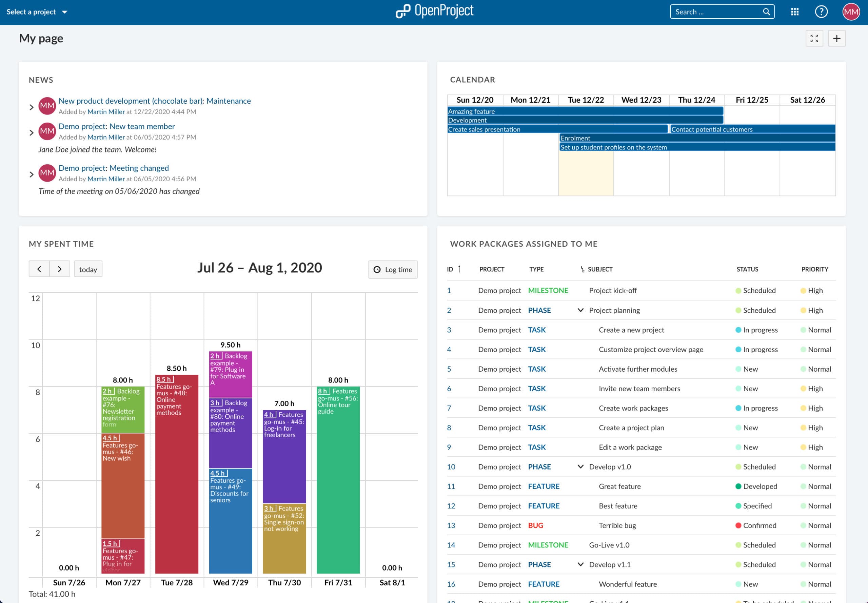Open the Meeting changed news link
The height and width of the screenshot is (603, 868).
pyautogui.click(x=113, y=168)
